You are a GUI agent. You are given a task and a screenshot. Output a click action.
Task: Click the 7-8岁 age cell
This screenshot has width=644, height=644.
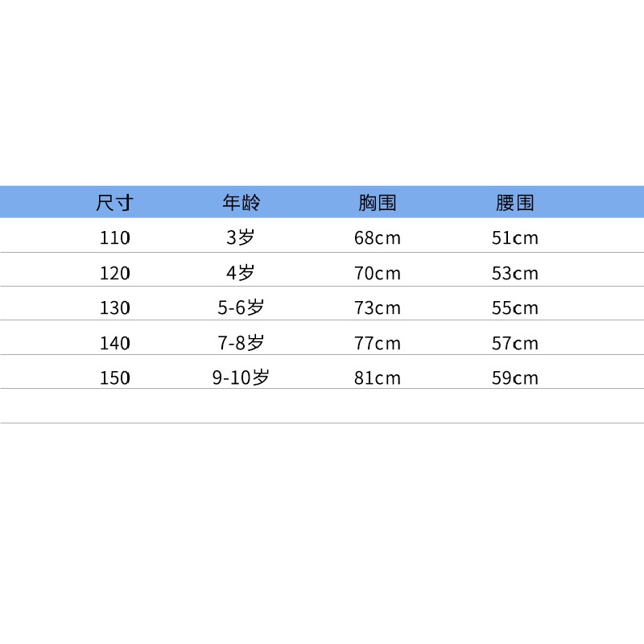tap(241, 343)
